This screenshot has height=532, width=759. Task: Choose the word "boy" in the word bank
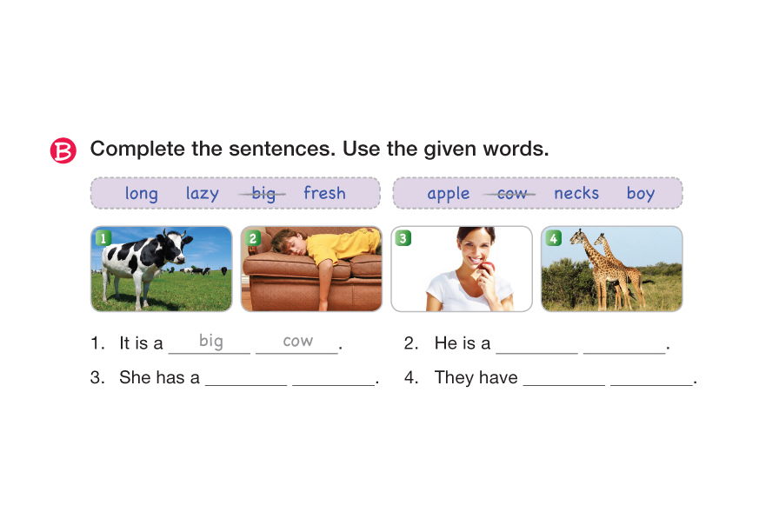coord(641,194)
